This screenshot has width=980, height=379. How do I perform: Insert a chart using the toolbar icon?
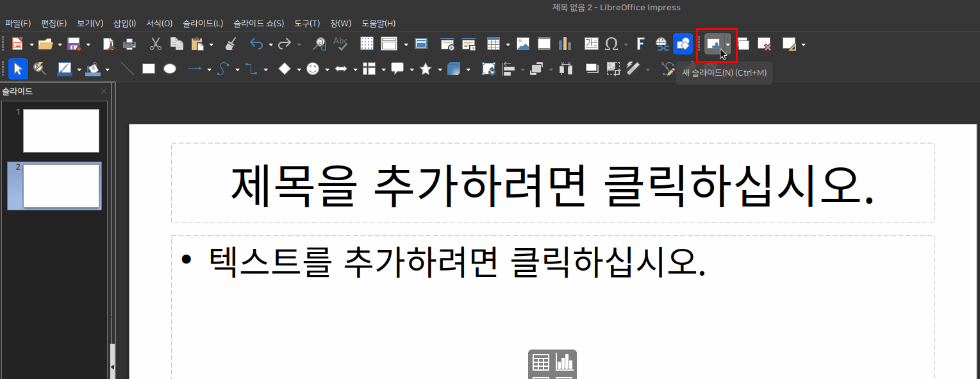565,44
